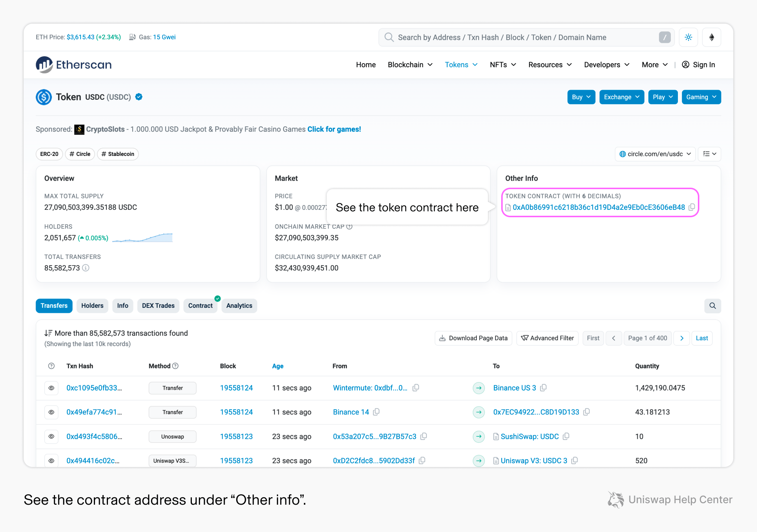Open the Exchange dropdown button
The image size is (757, 532).
[x=621, y=97]
